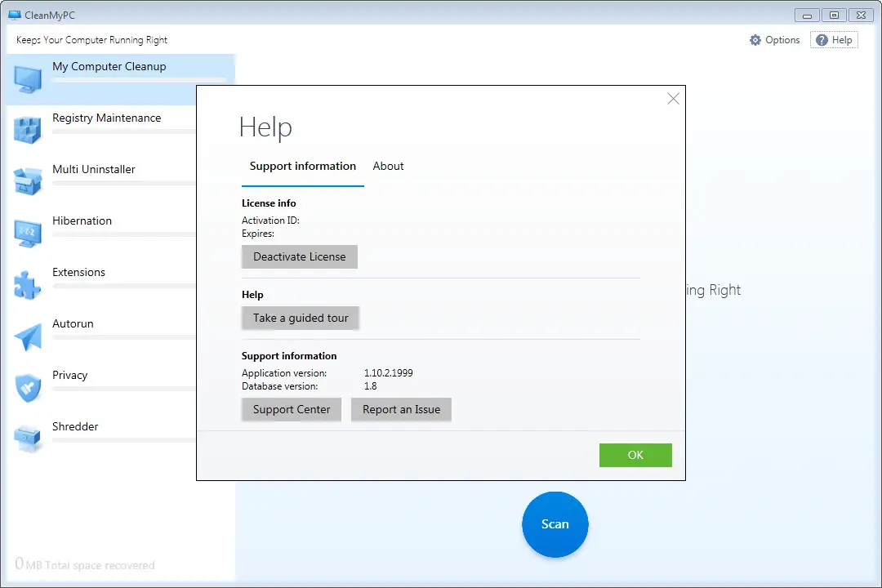The width and height of the screenshot is (882, 588).
Task: Click the Registry Maintenance cubes icon
Action: (x=28, y=130)
